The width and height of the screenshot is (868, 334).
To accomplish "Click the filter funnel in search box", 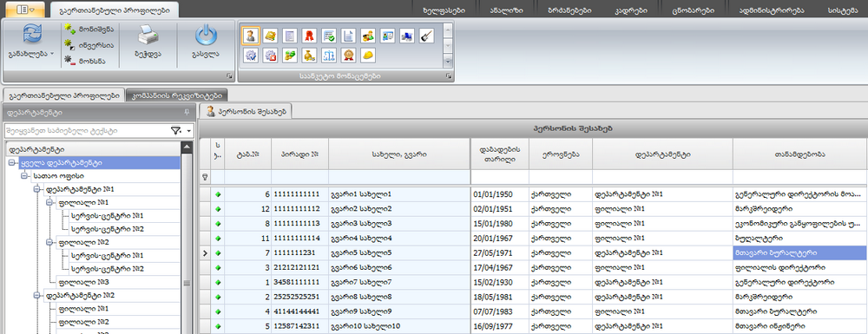I will point(175,131).
